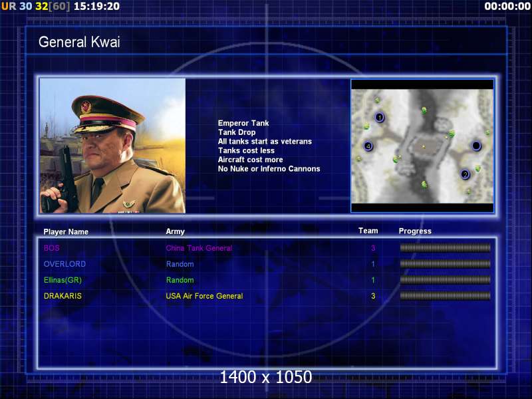
Task: Click Ellinas(GR)'s team number 1
Action: click(x=373, y=280)
